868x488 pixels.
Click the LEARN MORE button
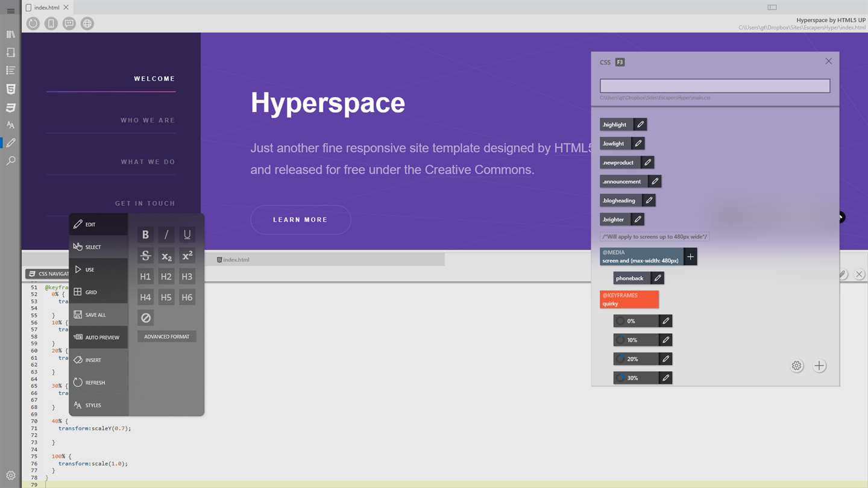point(301,220)
